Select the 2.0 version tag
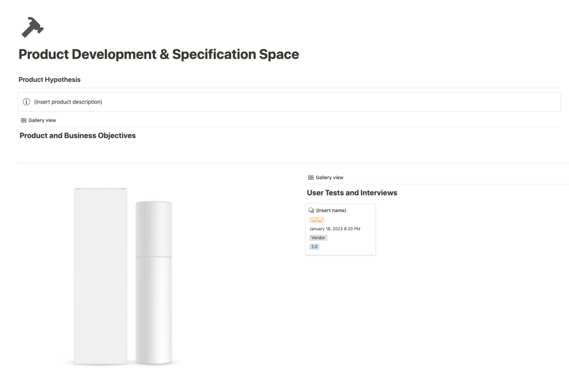Screen dimensions: 569x392 point(314,247)
